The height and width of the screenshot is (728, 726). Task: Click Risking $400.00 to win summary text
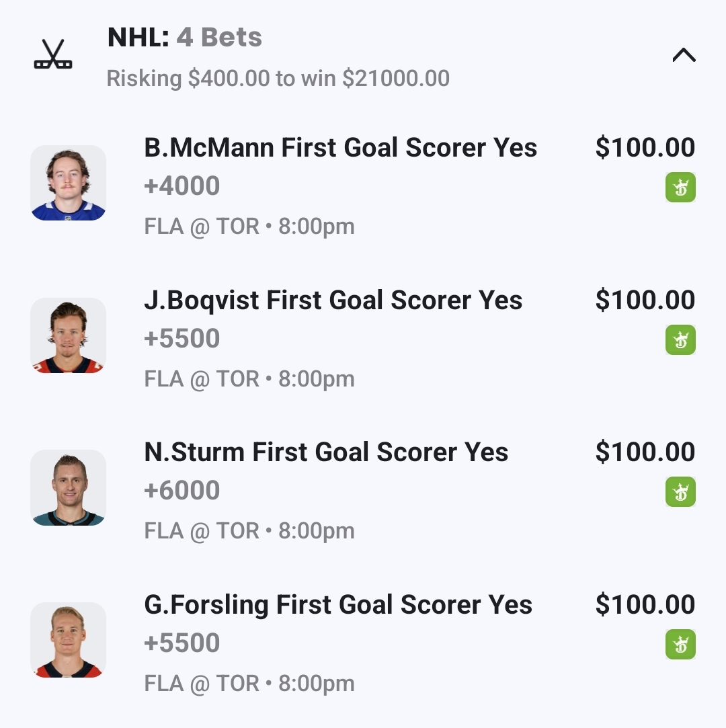pos(278,79)
